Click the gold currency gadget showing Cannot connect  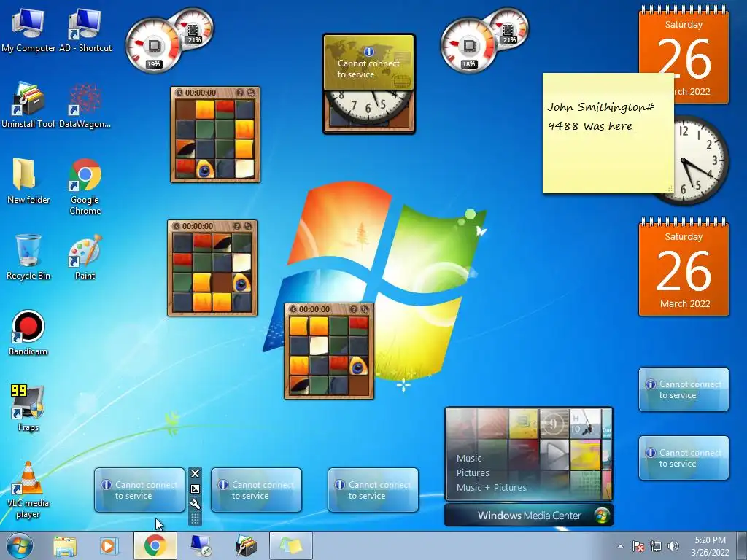[x=368, y=63]
